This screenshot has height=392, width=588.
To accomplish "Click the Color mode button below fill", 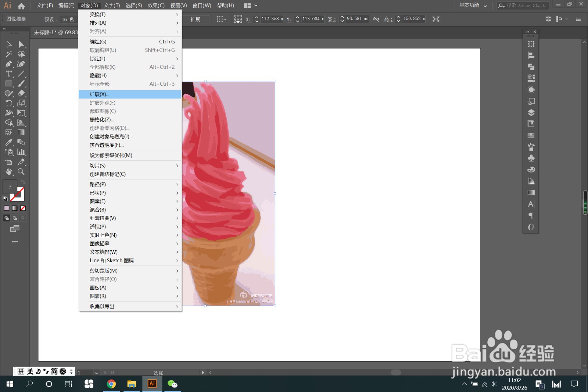I will (x=7, y=208).
